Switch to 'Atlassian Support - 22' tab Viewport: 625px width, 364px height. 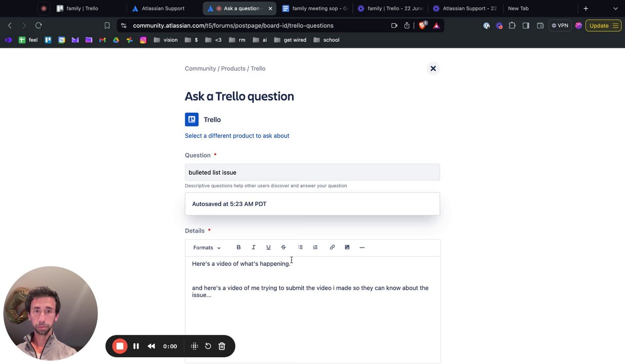[x=466, y=8]
